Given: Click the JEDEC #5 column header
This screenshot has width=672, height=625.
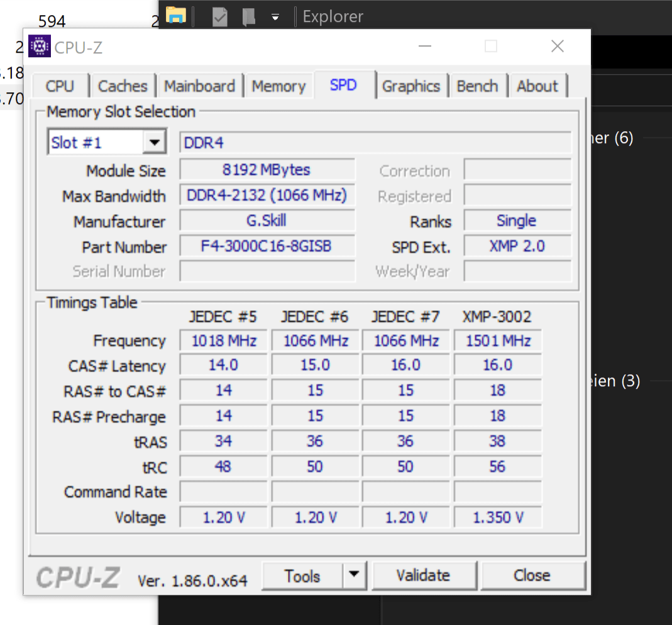Looking at the screenshot, I should click(223, 317).
